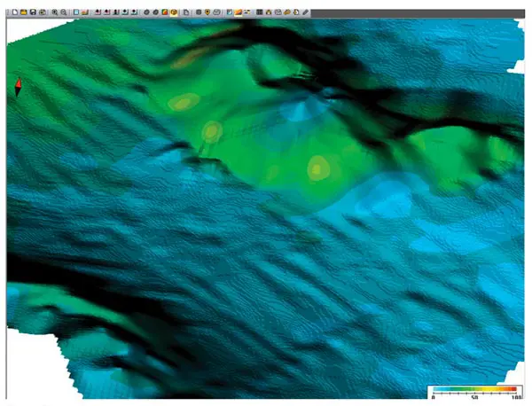Viewport: 532px width, 406px height.
Task: Select the pencil edit tool
Action: (x=305, y=12)
